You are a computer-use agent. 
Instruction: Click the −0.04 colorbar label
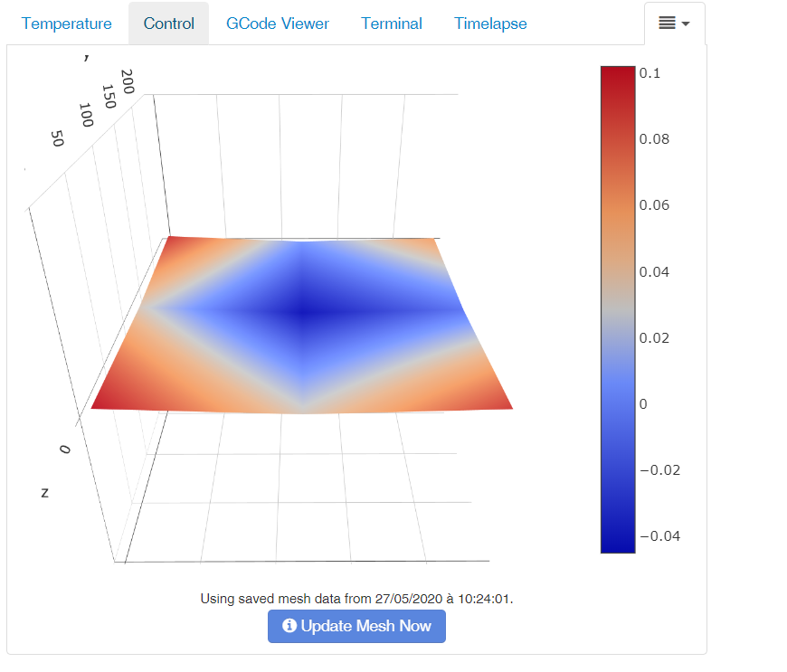(x=660, y=536)
